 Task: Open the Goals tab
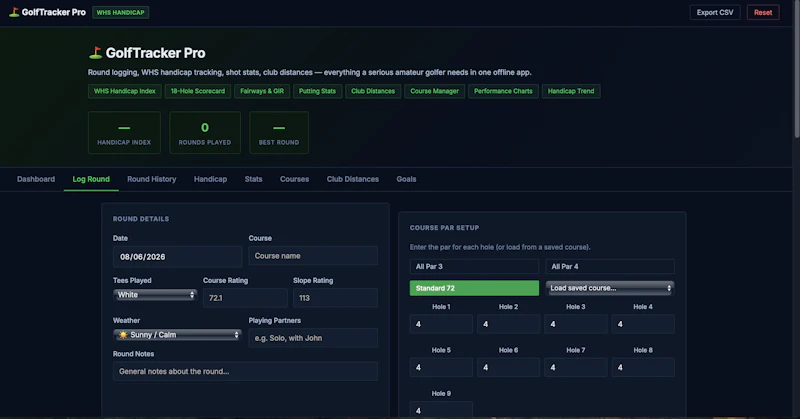tap(406, 179)
